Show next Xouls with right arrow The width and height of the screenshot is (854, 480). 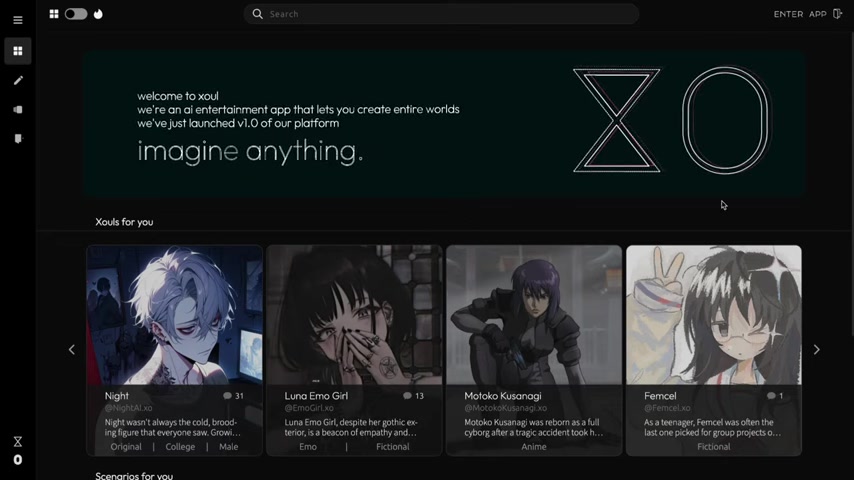coord(816,350)
